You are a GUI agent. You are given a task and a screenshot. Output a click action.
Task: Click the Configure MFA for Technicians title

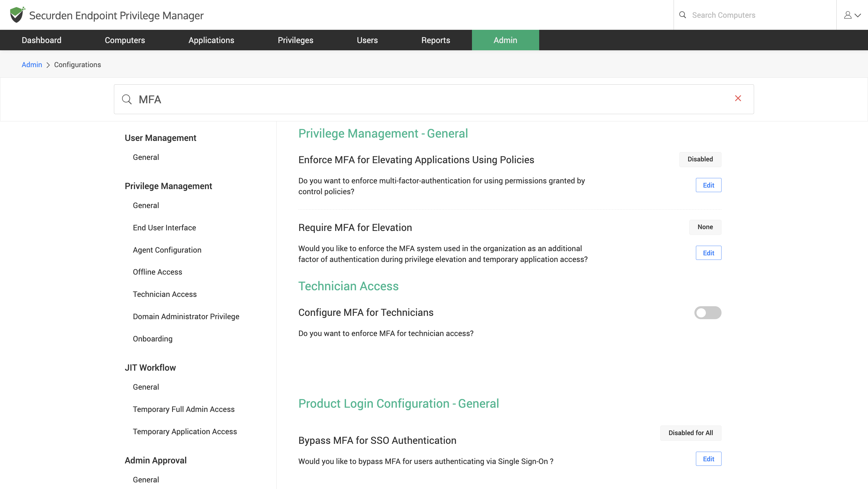pos(366,313)
